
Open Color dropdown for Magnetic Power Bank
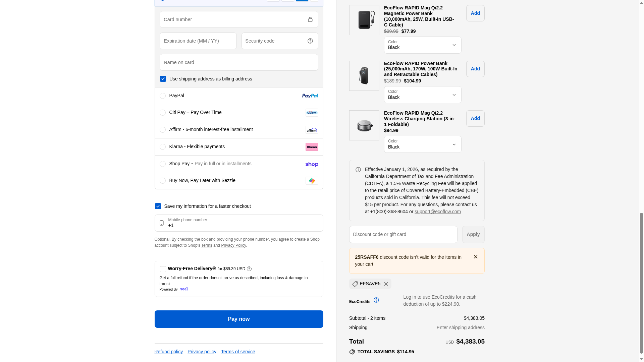(422, 45)
